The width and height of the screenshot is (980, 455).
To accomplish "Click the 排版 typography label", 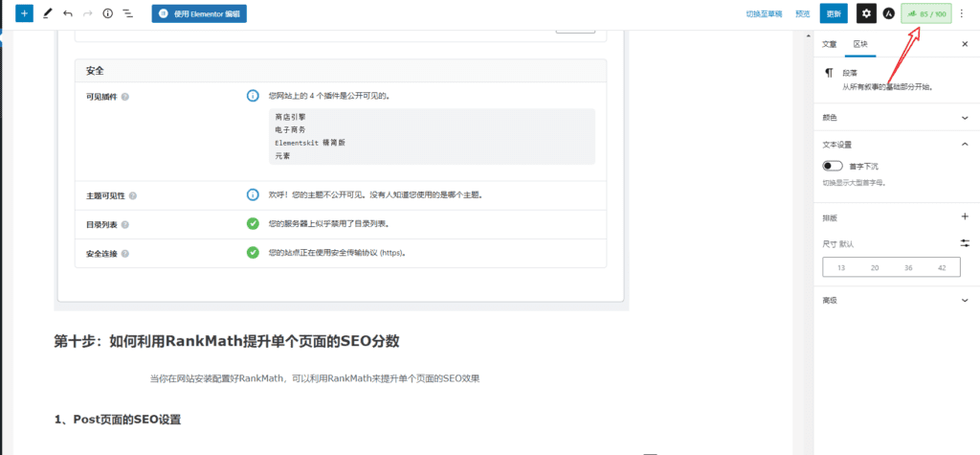I will (x=830, y=217).
